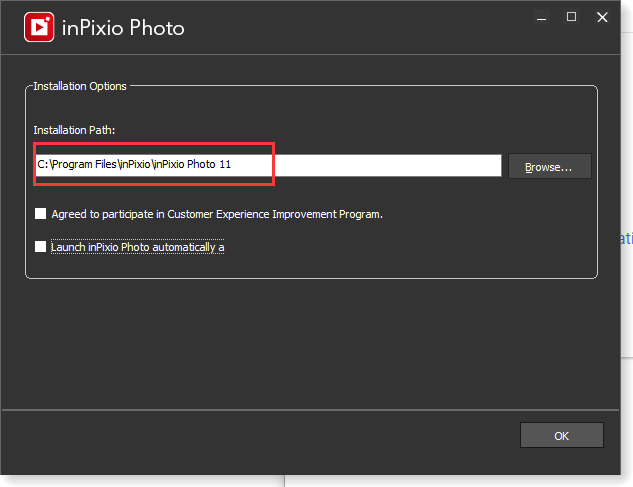Enable Customer Experience Improvement Program checkbox
Image resolution: width=633 pixels, height=487 pixels.
[40, 214]
